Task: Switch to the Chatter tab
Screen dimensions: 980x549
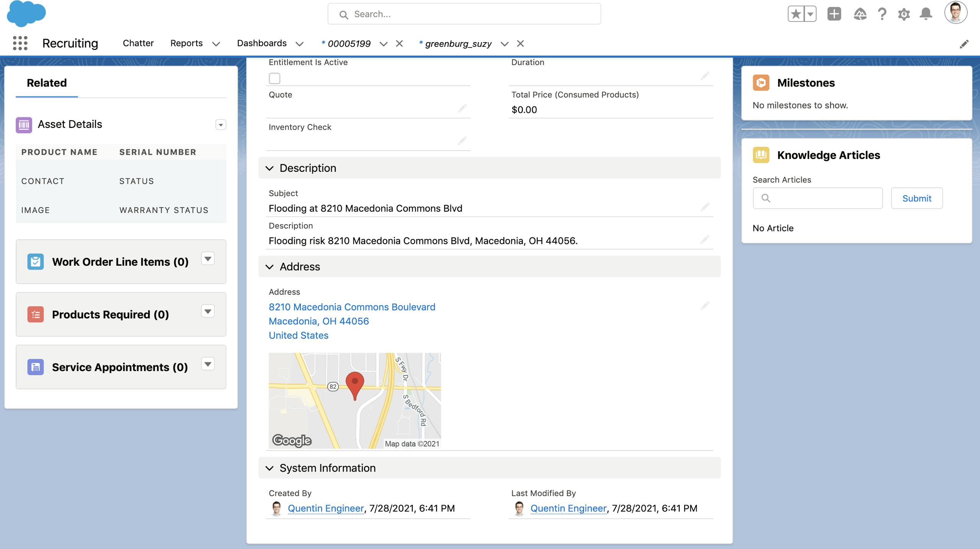Action: click(x=138, y=43)
